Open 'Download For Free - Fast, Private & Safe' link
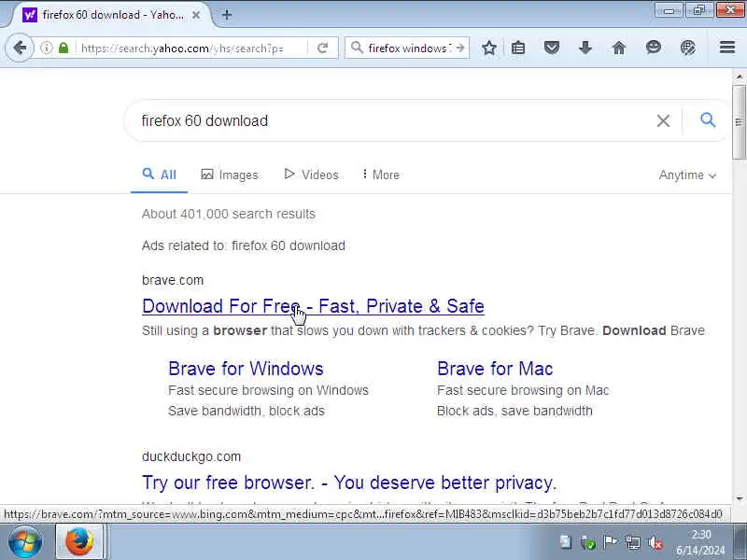 313,306
